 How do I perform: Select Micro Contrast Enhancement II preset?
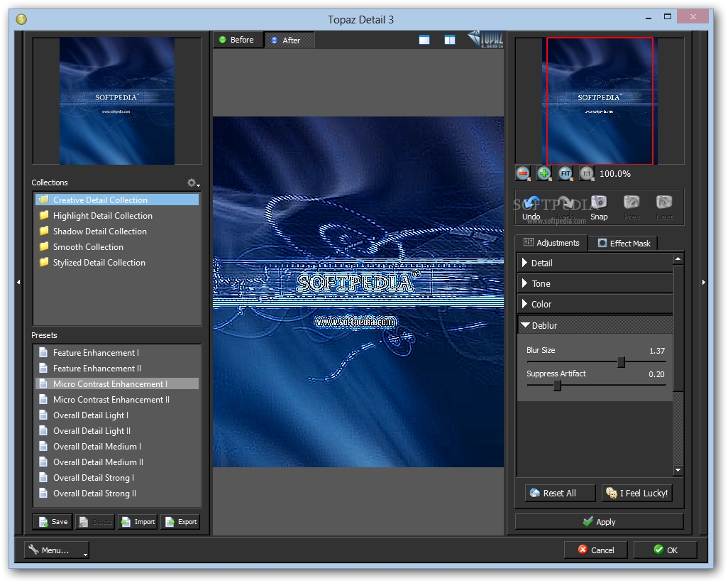(x=117, y=400)
